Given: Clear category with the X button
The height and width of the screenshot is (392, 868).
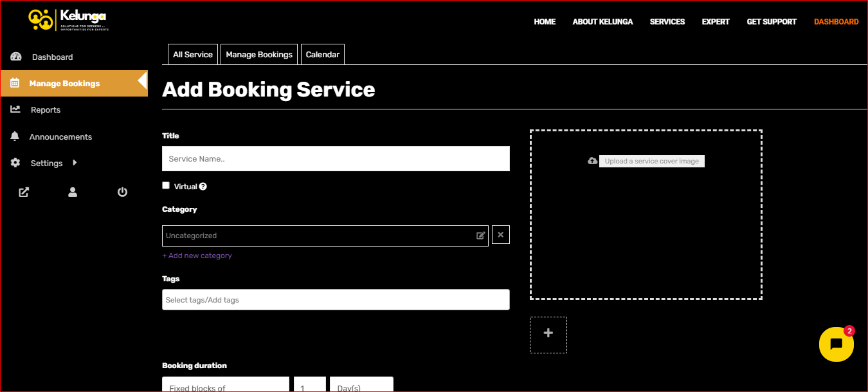Looking at the screenshot, I should (x=501, y=235).
